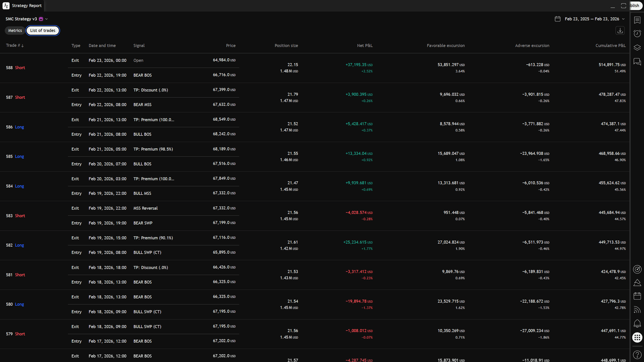The height and width of the screenshot is (362, 644).
Task: Toggle sort order on the Trade # column
Action: point(15,45)
